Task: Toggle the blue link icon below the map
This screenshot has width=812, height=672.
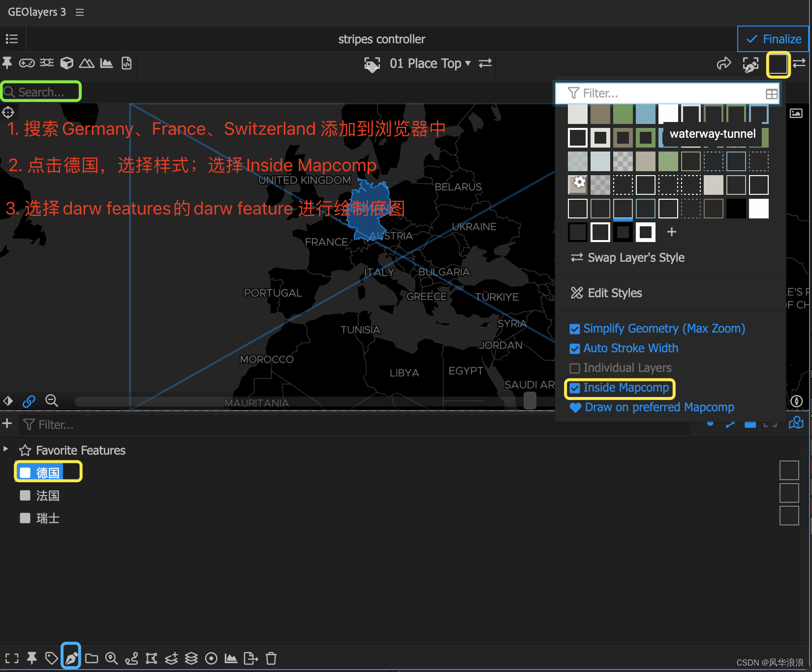Action: tap(29, 401)
